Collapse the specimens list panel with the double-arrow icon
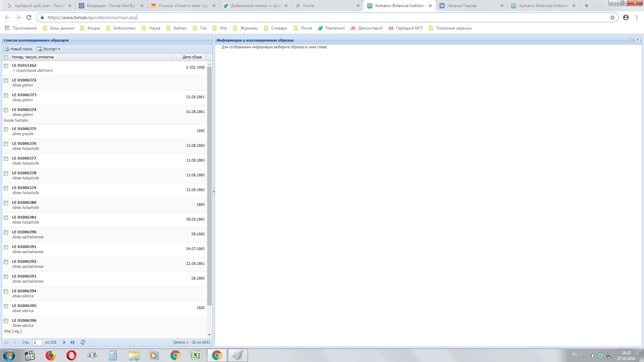644x362 pixels. [x=208, y=40]
